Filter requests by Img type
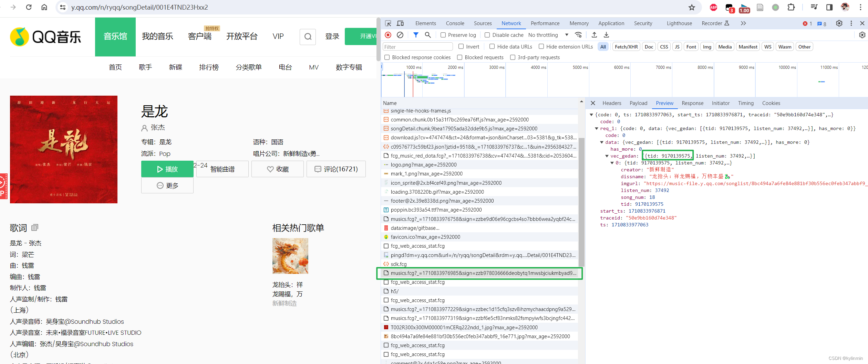 (x=707, y=47)
